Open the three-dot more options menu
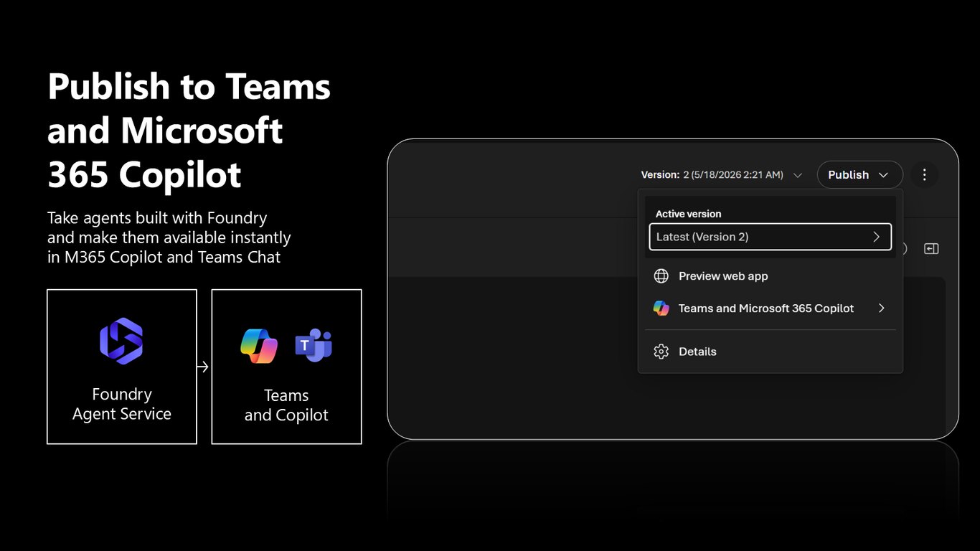980x551 pixels. pos(924,174)
